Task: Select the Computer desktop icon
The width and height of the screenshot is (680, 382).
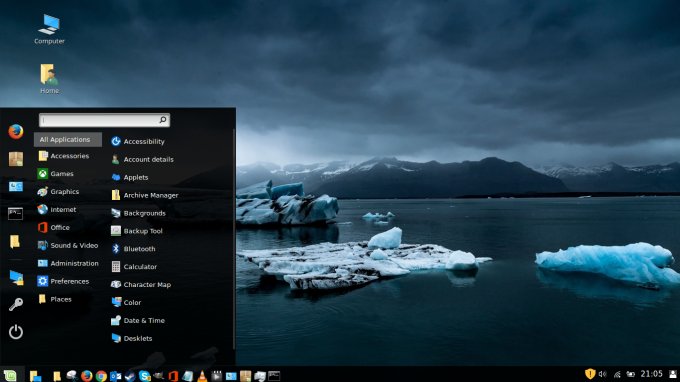Action: (49, 29)
